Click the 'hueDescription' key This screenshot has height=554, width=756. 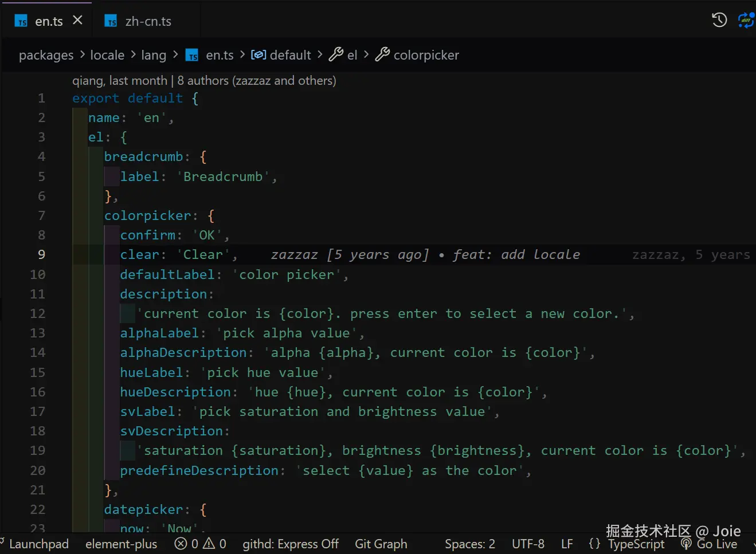click(175, 392)
